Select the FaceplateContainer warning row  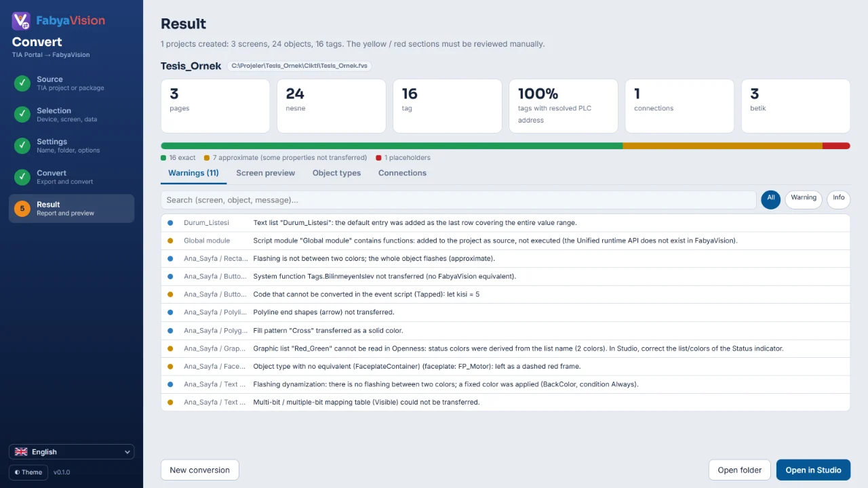tap(505, 367)
